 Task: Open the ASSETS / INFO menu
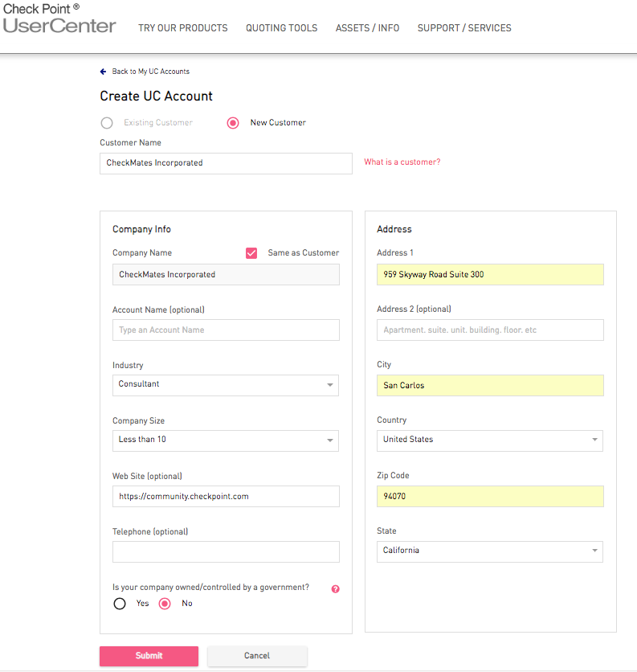[x=368, y=28]
